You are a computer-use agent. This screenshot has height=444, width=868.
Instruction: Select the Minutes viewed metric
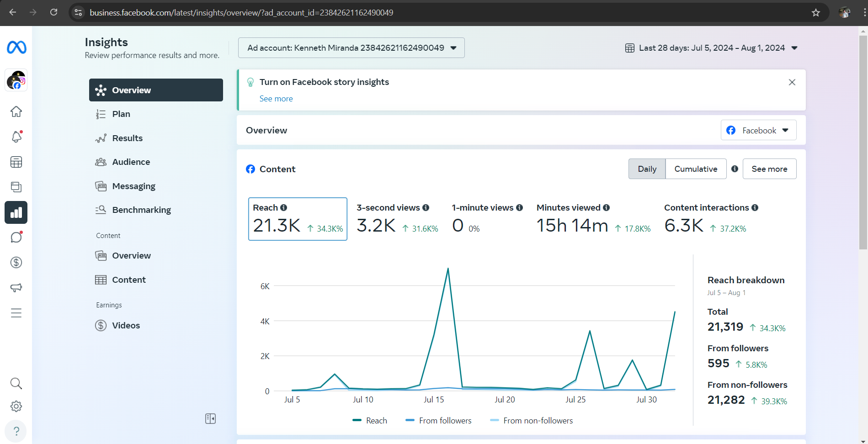[593, 219]
